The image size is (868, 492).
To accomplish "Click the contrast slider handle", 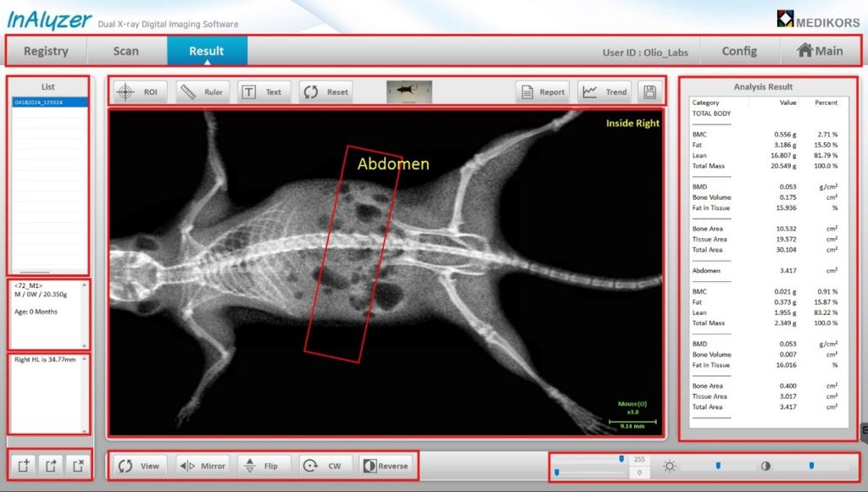I will coord(811,466).
